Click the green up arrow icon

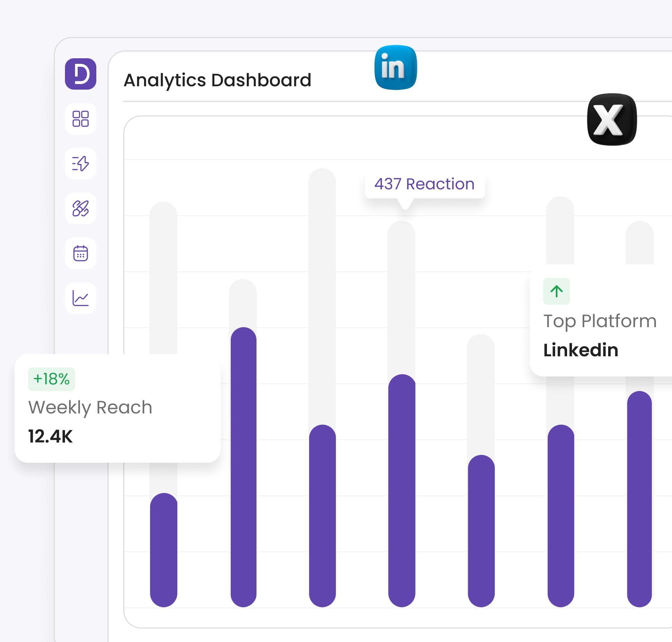[x=557, y=291]
